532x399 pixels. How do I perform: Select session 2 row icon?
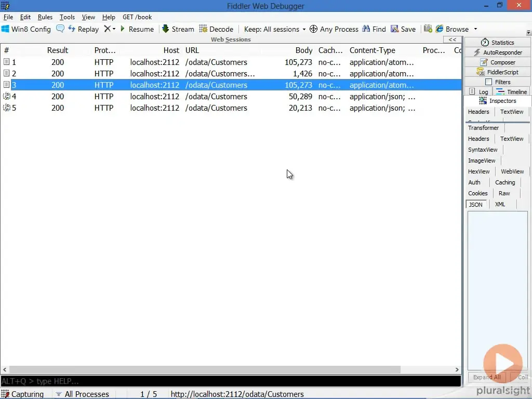click(x=6, y=73)
